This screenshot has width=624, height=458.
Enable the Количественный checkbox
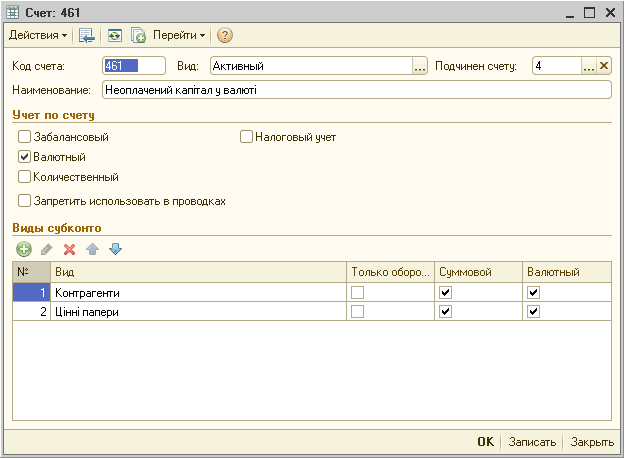point(24,177)
